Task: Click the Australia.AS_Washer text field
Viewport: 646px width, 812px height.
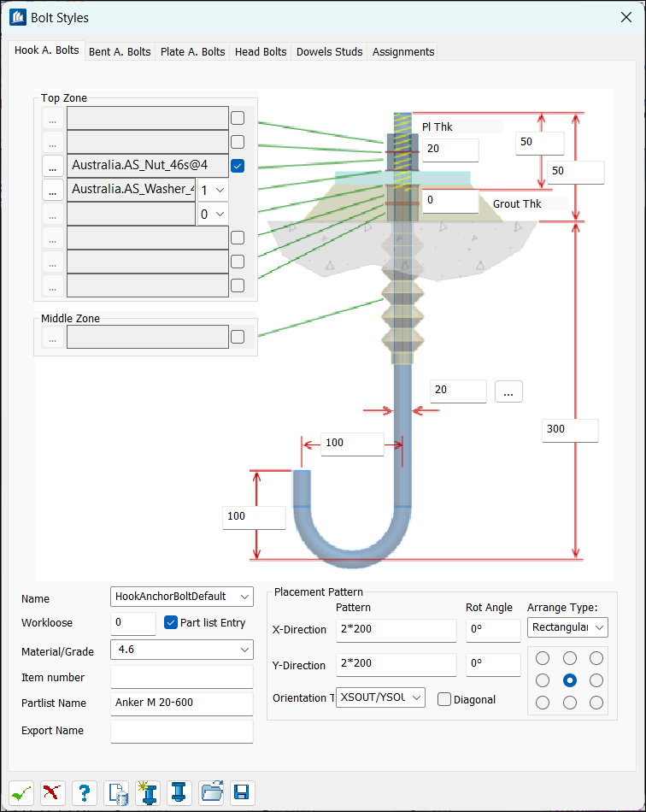Action: click(131, 190)
